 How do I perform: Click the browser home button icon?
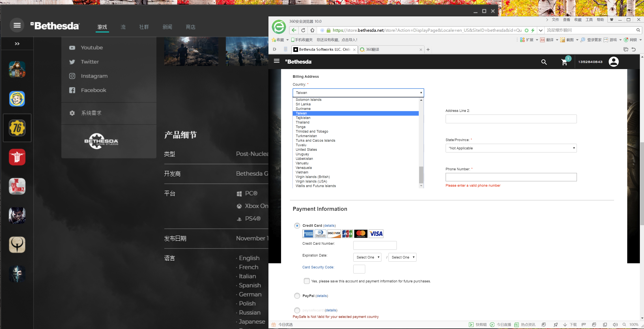312,30
